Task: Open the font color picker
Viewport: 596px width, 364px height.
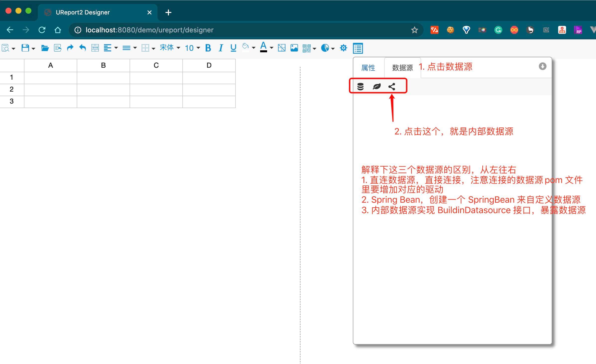Action: point(264,47)
